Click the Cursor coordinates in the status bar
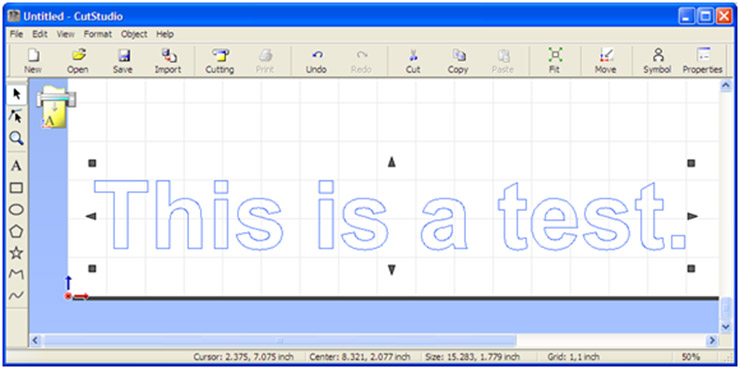Screen dimensions: 740x369 pyautogui.click(x=243, y=357)
